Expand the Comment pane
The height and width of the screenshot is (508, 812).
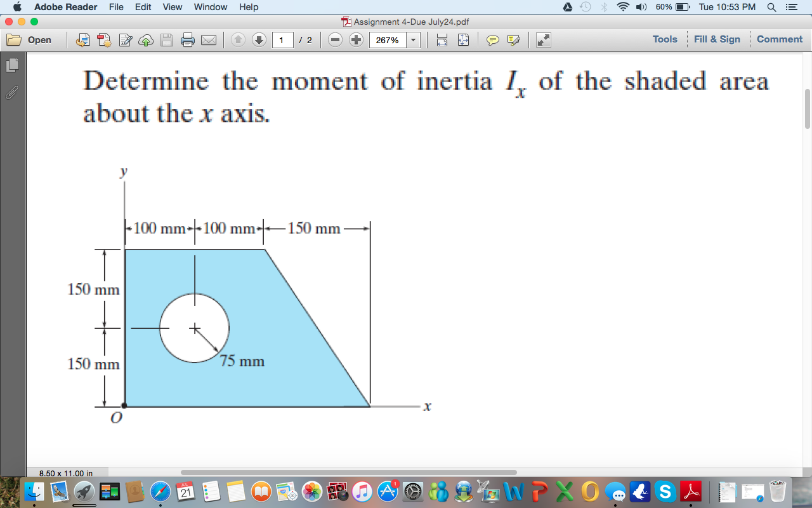point(779,39)
